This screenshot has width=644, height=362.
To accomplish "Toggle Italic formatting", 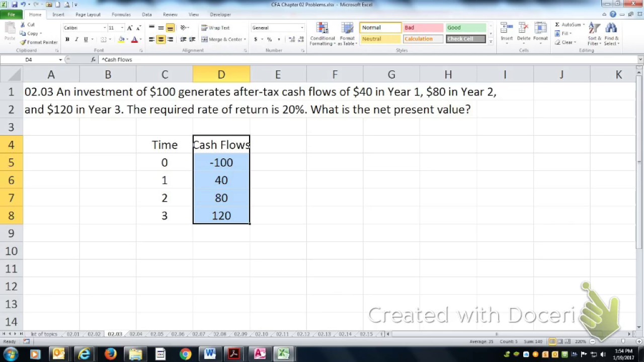I will 76,39.
